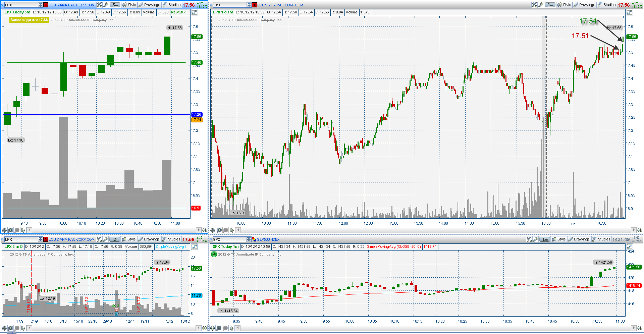The height and width of the screenshot is (334, 644).
Task: Click the Style button on the SPX chart
Action: 559,239
